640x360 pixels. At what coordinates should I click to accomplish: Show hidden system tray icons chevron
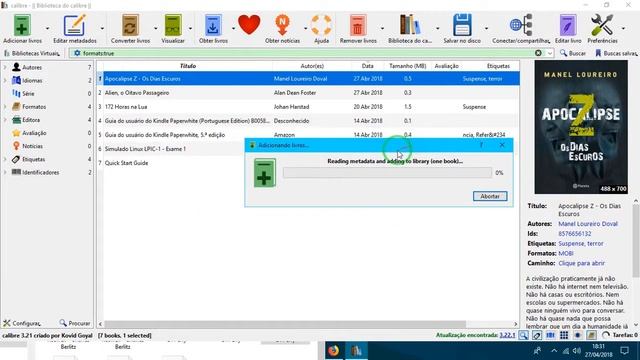(x=554, y=351)
